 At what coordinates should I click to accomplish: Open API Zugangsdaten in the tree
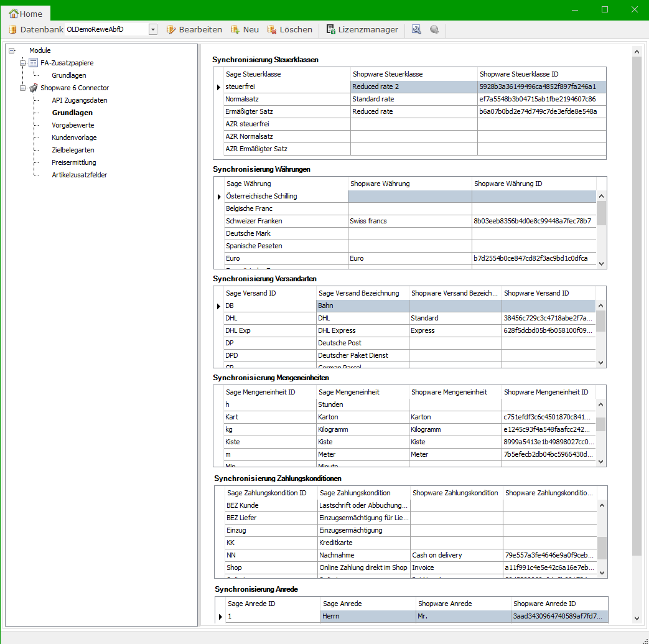[x=80, y=100]
